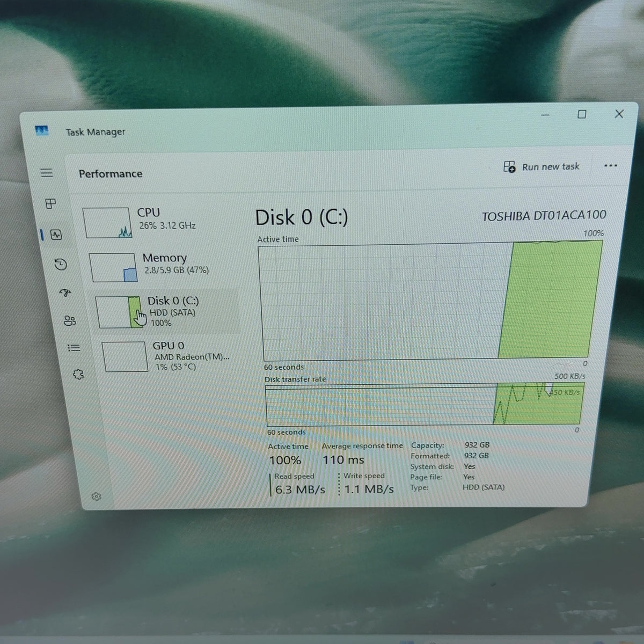
Task: Minimize the Task Manager window
Action: point(545,115)
